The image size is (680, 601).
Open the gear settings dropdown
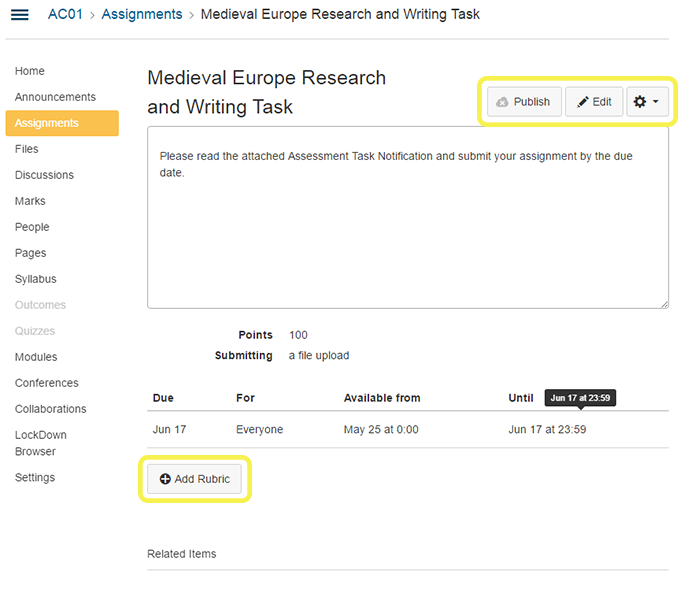tap(647, 102)
